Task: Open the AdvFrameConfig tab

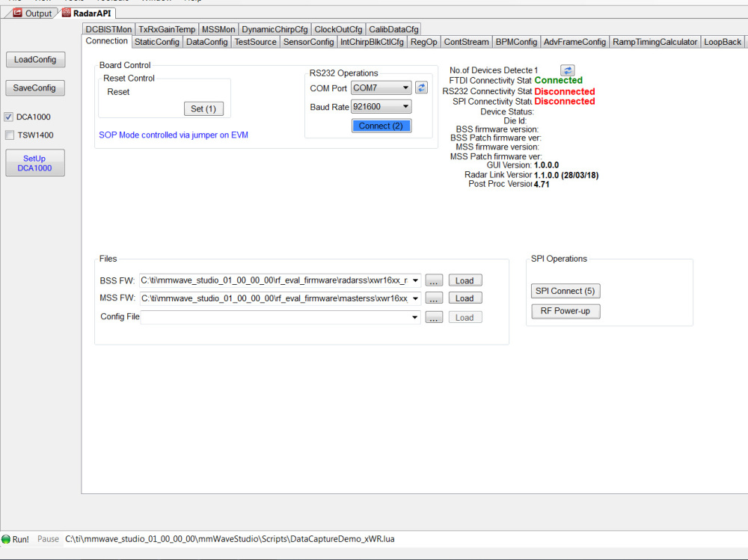Action: 574,42
